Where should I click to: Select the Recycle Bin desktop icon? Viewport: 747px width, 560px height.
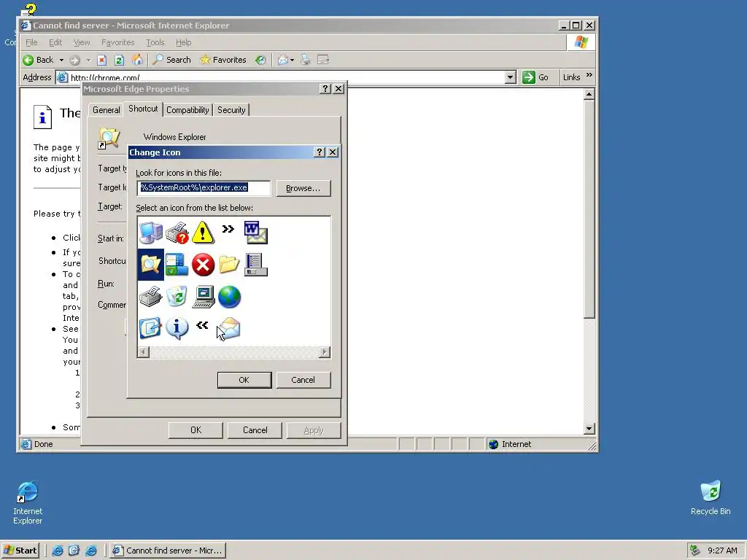click(x=711, y=497)
